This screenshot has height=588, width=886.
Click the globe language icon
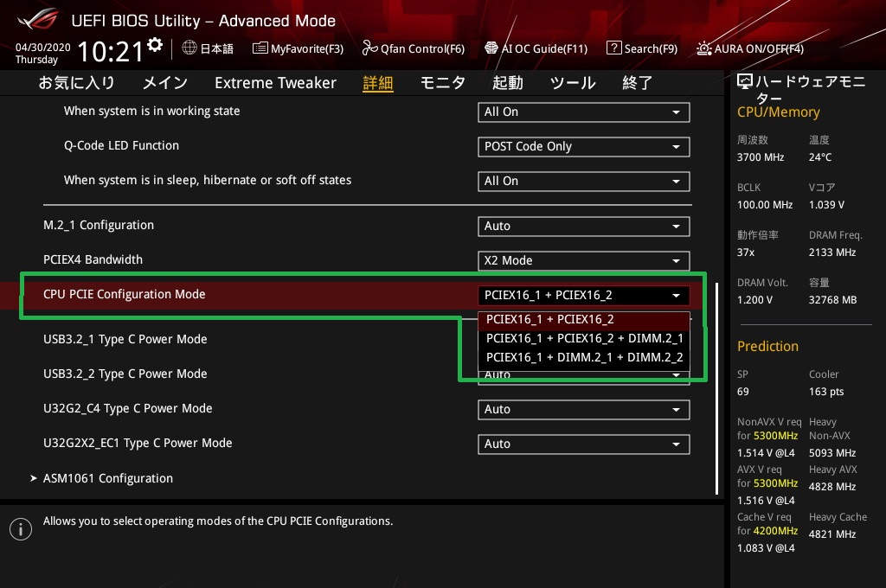[189, 48]
